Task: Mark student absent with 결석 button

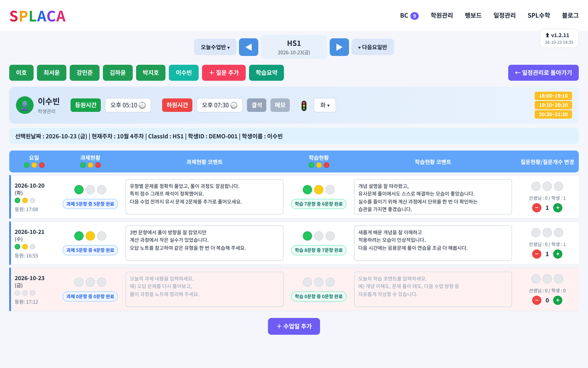Action: (x=257, y=105)
